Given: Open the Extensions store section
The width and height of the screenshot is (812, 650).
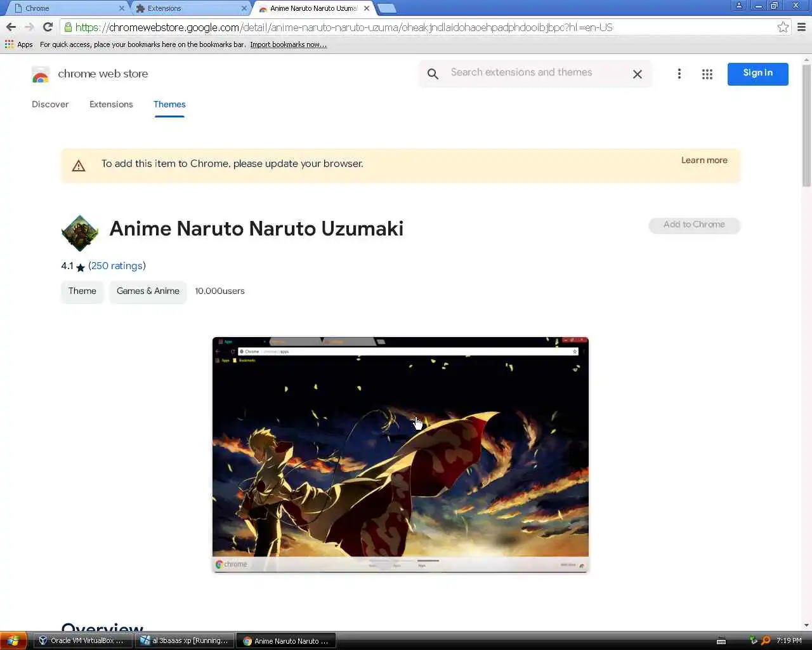Looking at the screenshot, I should (111, 104).
